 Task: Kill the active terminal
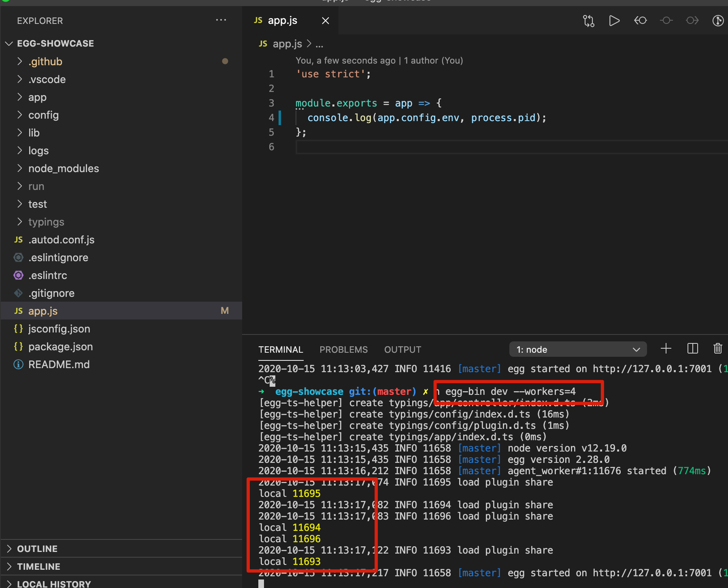point(718,348)
